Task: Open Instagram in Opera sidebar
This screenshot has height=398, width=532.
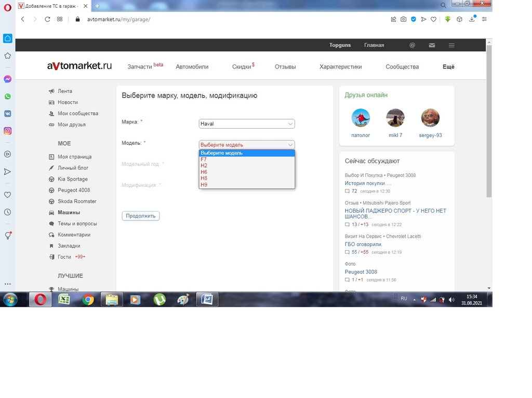Action: 7,131
